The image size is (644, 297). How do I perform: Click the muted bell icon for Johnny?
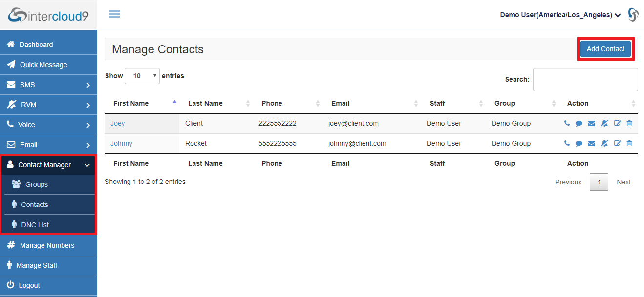(x=604, y=143)
